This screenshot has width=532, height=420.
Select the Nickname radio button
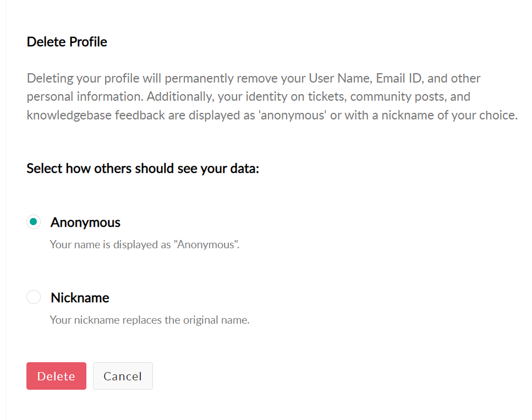tap(34, 297)
